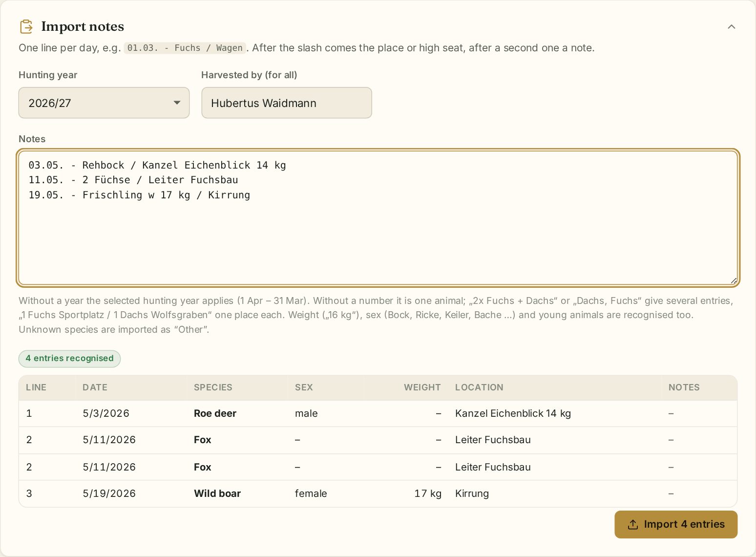The image size is (756, 557).
Task: Click 'Kanzel Eichenblick 14 kg' location cell
Action: pos(513,413)
